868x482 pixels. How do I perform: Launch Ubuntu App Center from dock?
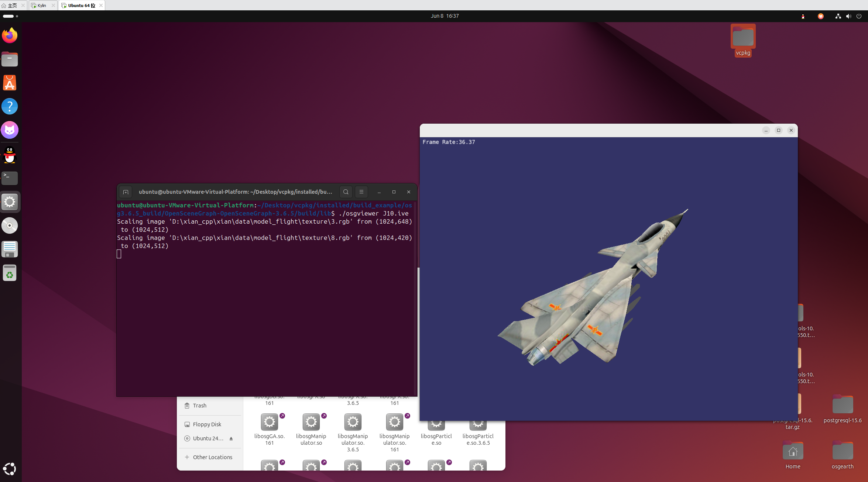coord(10,83)
